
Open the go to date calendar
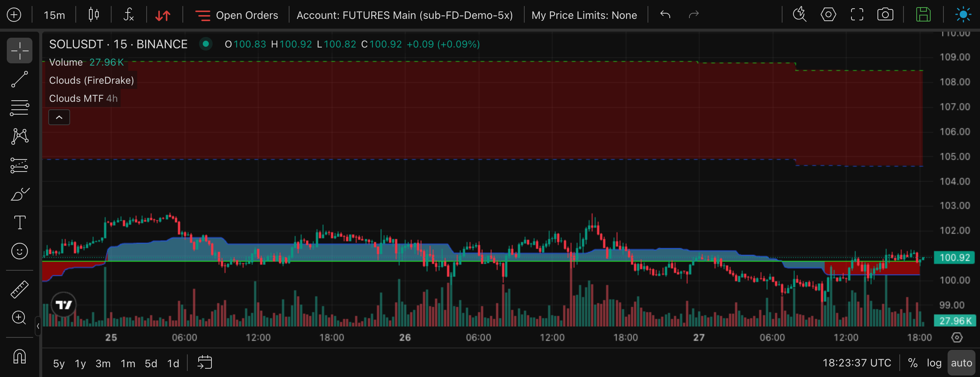(204, 363)
